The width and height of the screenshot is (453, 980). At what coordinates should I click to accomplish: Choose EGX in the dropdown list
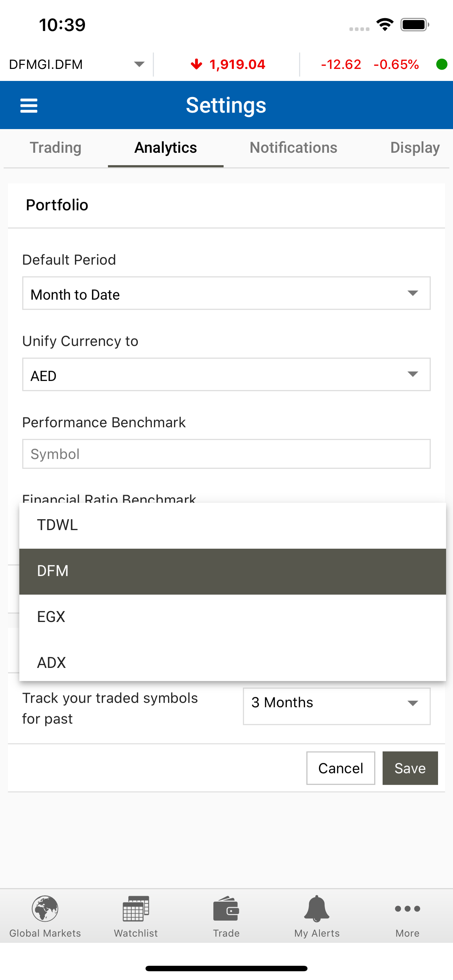point(233,617)
